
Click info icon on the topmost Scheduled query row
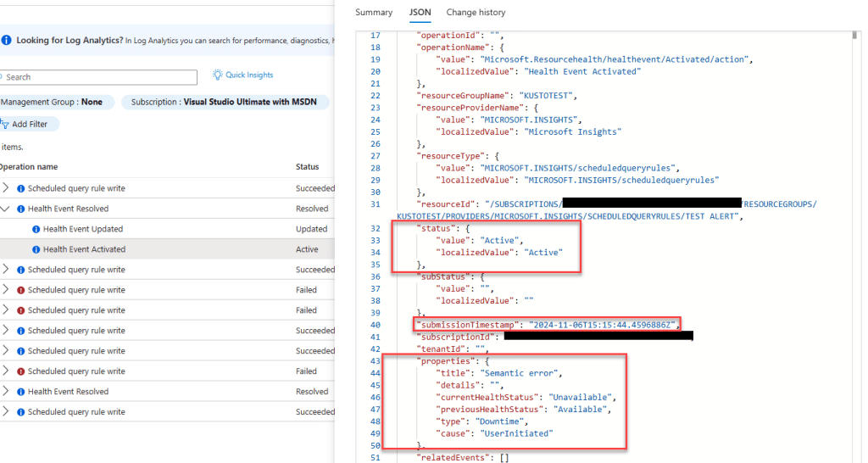[x=21, y=188]
